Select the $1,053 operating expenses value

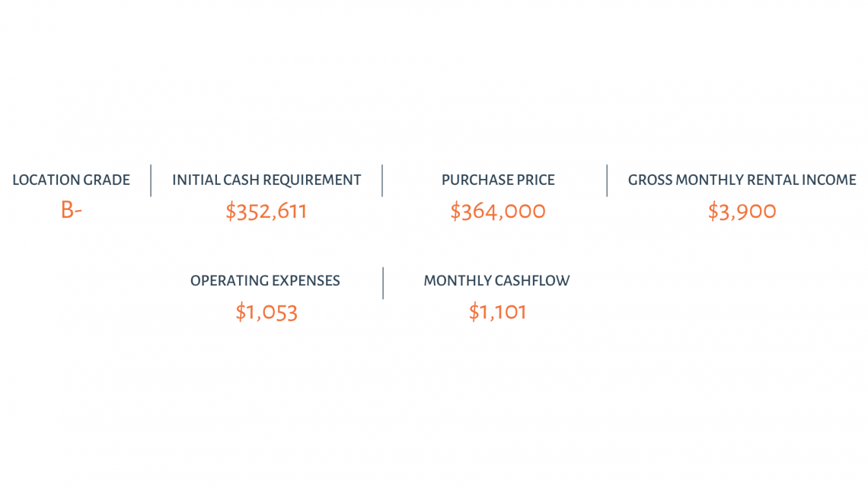(266, 312)
